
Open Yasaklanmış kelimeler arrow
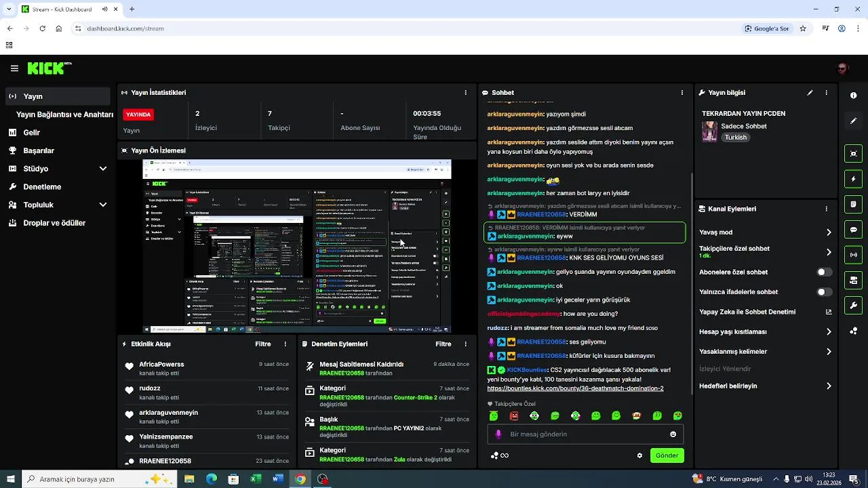pyautogui.click(x=829, y=352)
